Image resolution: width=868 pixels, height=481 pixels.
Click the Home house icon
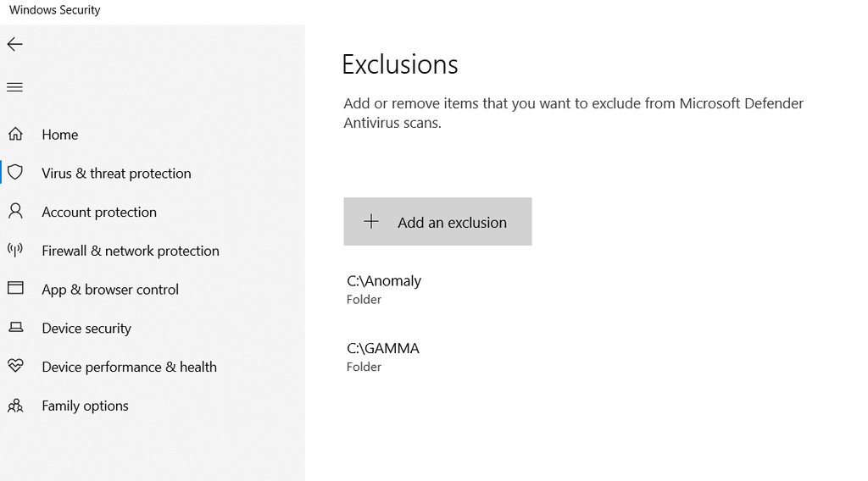click(x=15, y=134)
